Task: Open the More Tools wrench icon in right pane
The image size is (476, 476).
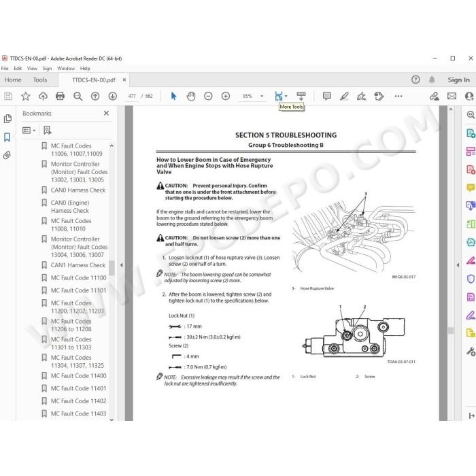Action: coord(471,352)
